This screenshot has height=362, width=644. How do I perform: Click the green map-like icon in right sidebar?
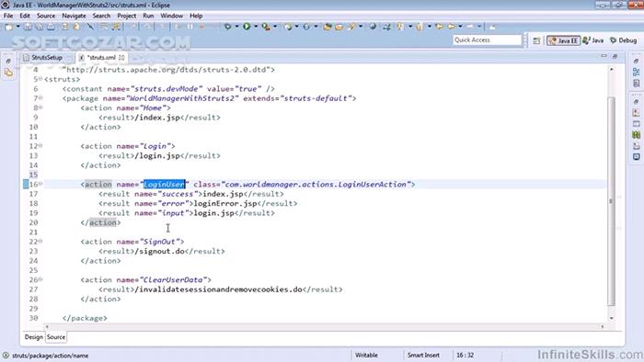point(637,134)
